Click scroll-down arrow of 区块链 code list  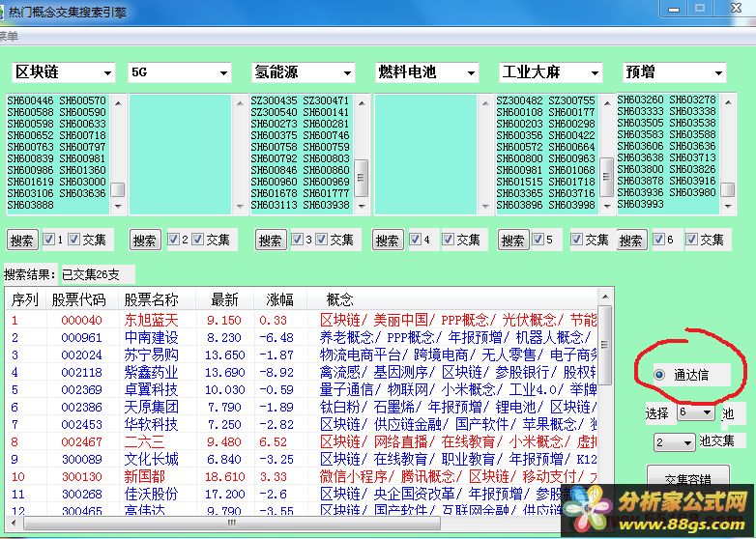pyautogui.click(x=118, y=206)
